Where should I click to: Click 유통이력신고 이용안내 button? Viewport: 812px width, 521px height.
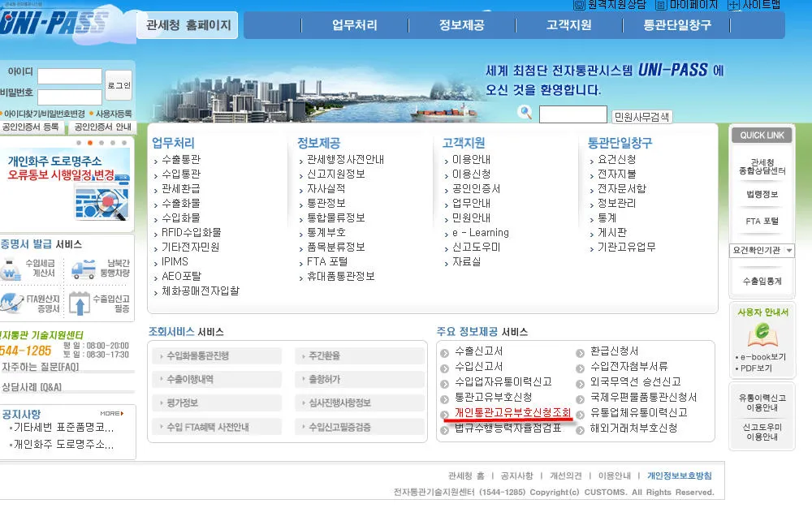pyautogui.click(x=762, y=403)
